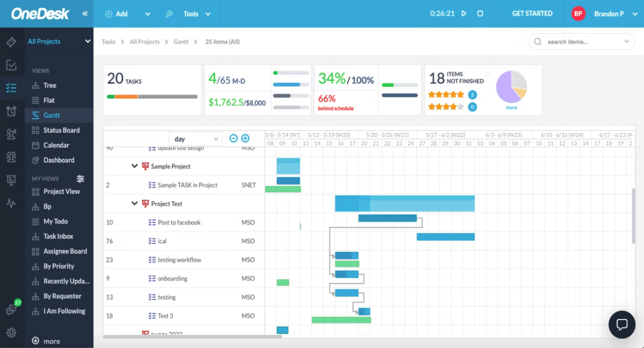The image size is (644, 348).
Task: Zoom in the Gantt with plus icon
Action: 245,138
